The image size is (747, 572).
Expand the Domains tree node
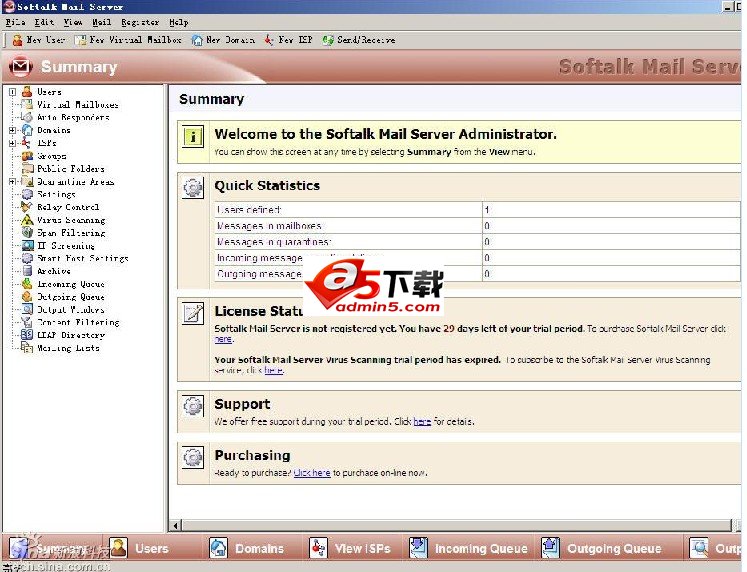coord(12,130)
